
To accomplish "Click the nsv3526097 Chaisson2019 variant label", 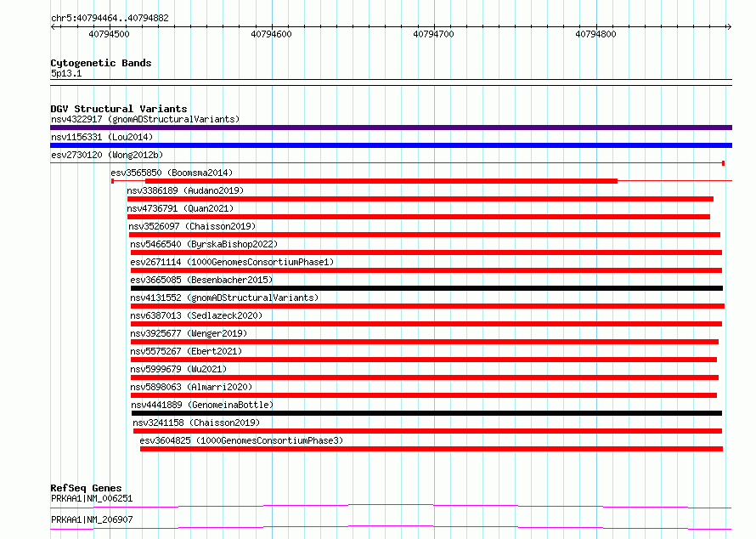I will coord(192,226).
